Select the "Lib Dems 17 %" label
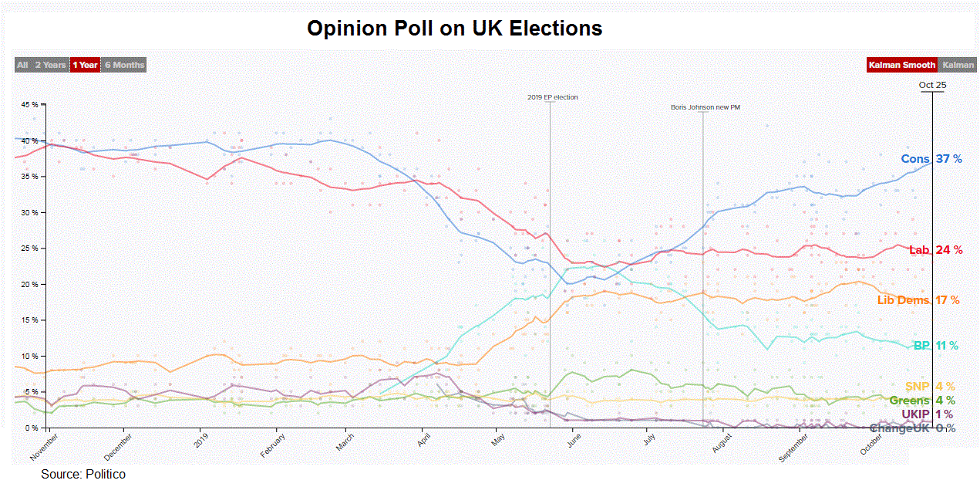 coord(918,300)
